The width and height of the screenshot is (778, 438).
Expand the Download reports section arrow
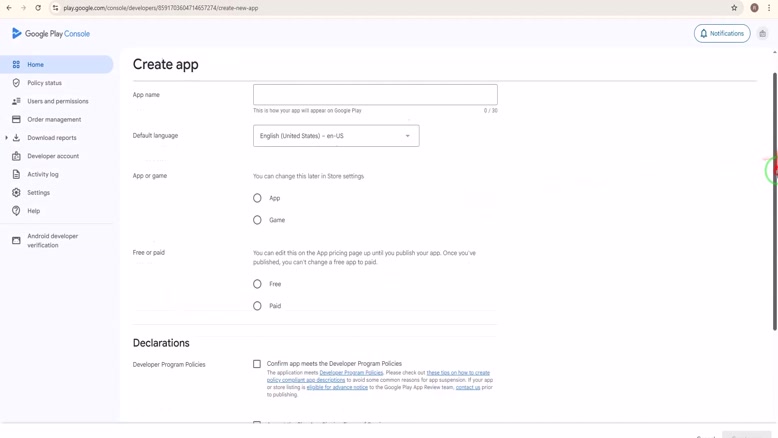pyautogui.click(x=6, y=138)
